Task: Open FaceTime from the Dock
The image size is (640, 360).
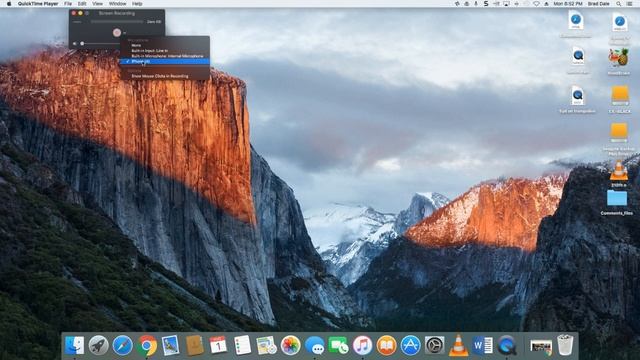Action: [338, 345]
